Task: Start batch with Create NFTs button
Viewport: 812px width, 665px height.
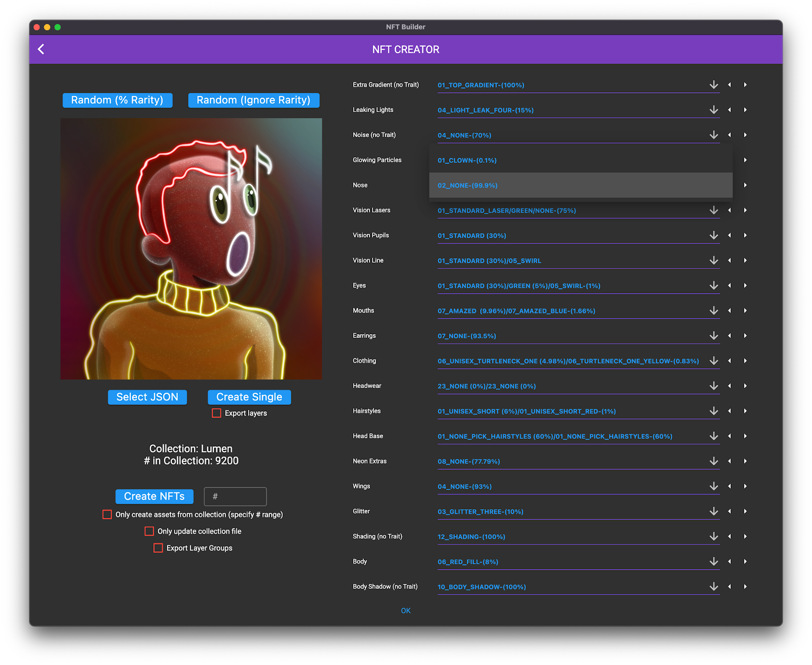Action: point(154,497)
